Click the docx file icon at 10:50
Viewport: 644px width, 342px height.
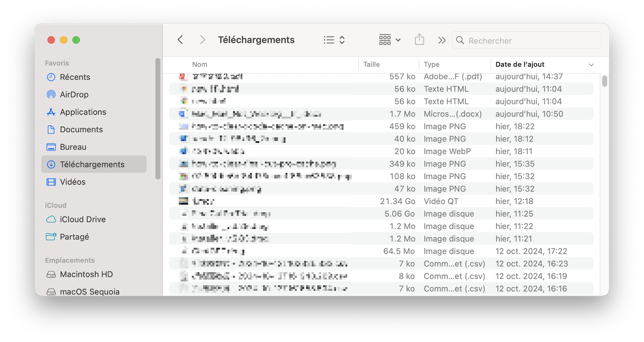tap(183, 114)
